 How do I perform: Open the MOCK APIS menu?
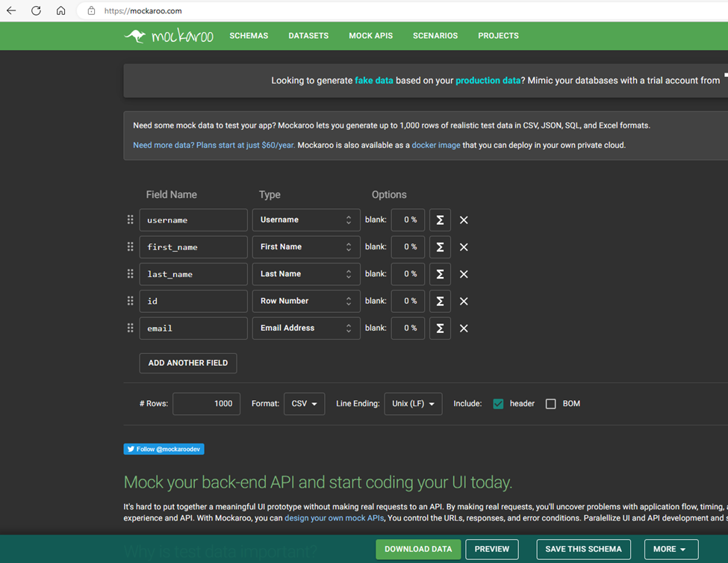coord(370,36)
